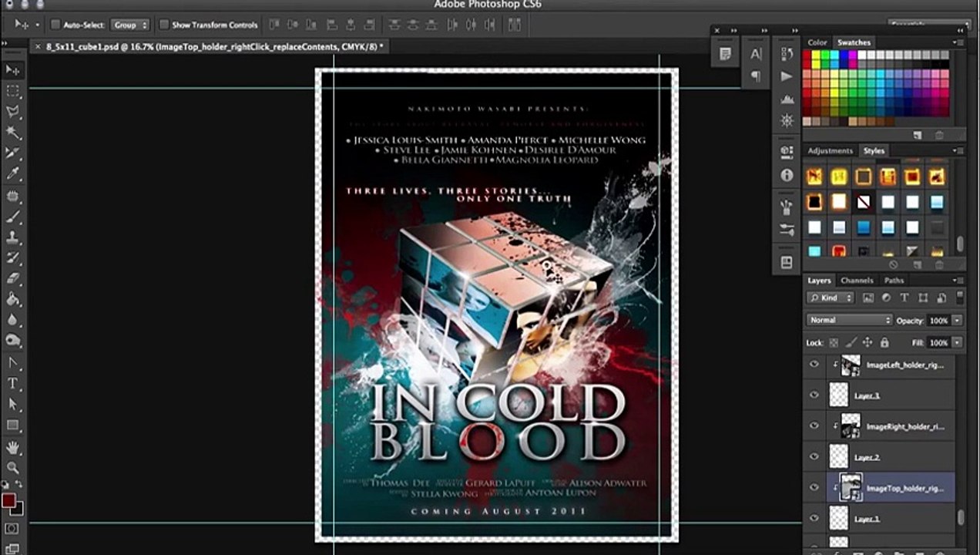This screenshot has width=980, height=555.
Task: Enable Show Transform Controls checkbox
Action: [x=163, y=25]
